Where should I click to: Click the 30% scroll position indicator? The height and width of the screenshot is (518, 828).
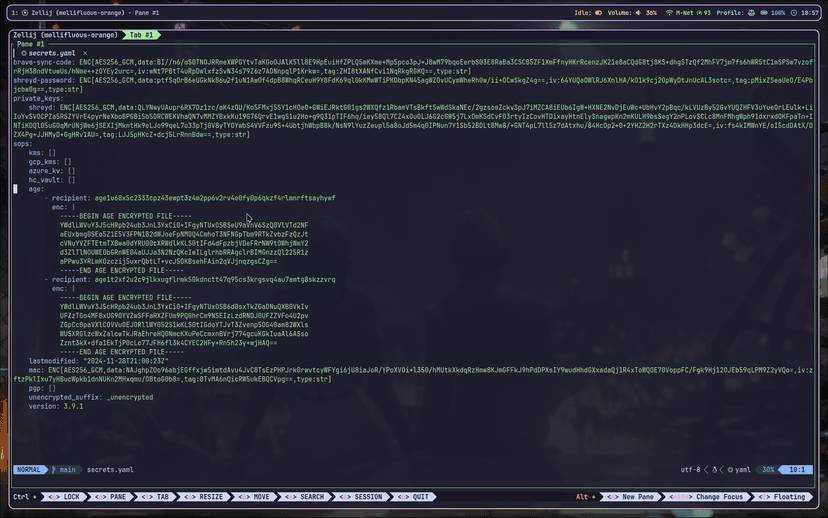tap(768, 469)
